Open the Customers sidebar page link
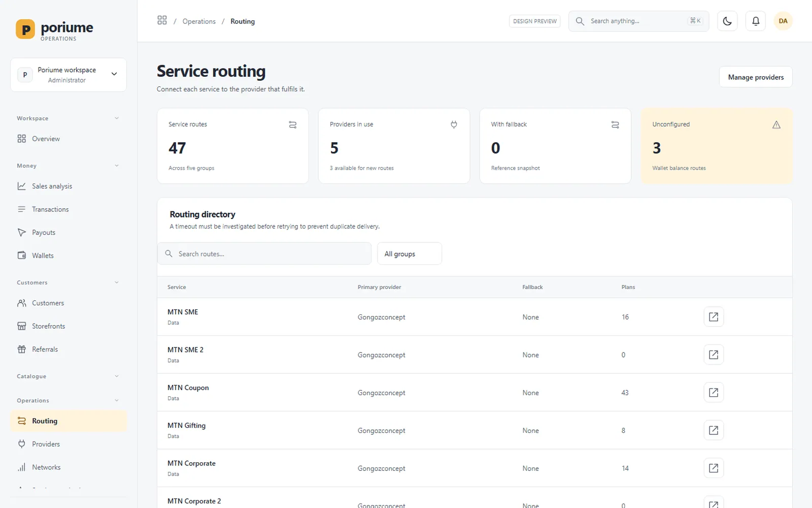 click(x=69, y=303)
